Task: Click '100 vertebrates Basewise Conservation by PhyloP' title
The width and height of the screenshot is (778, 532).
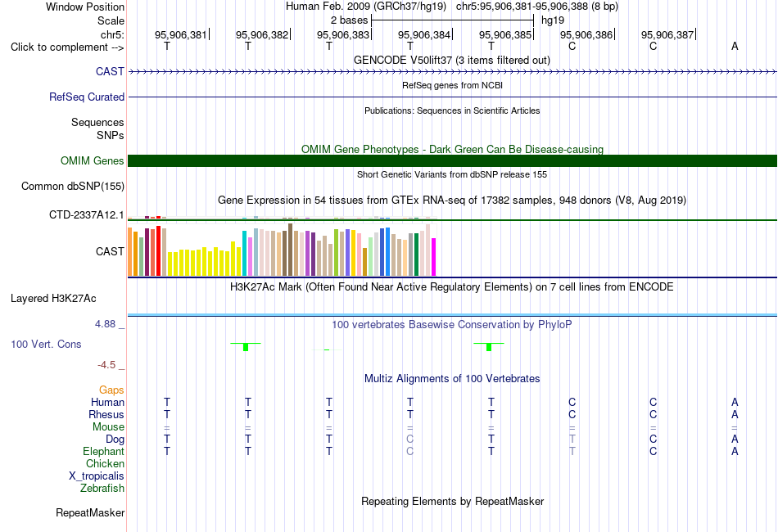Action: (452, 325)
